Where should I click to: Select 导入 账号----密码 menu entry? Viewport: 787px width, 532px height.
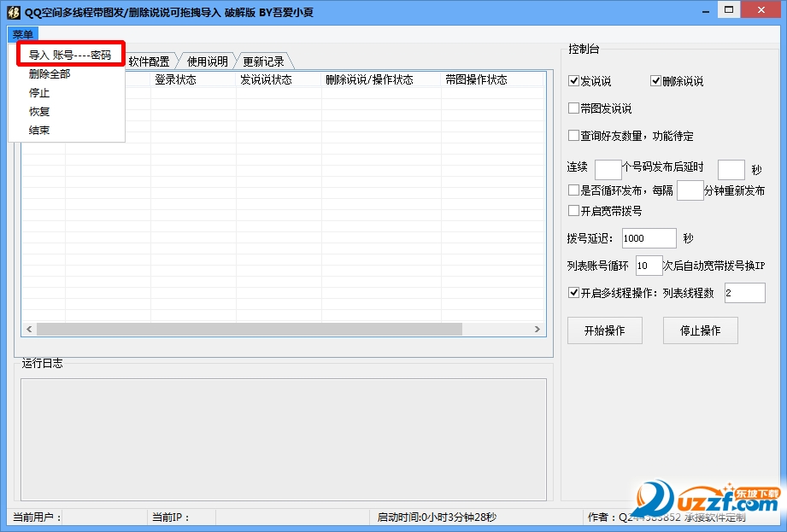(x=69, y=55)
